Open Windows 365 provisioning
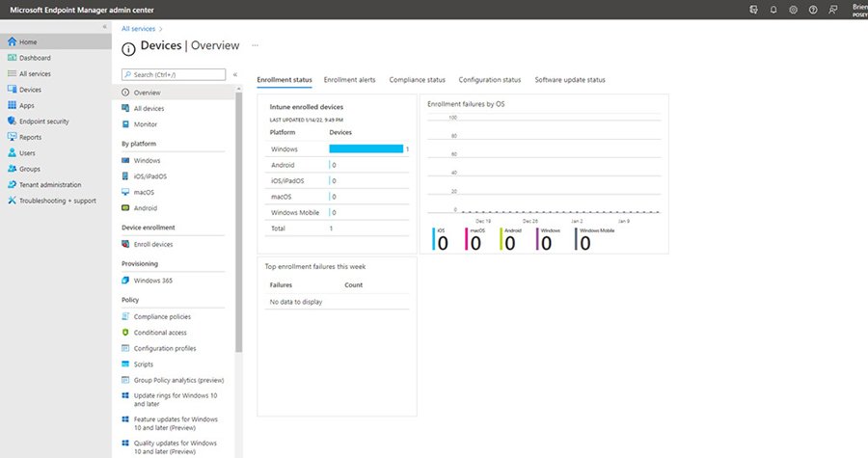 pos(152,281)
